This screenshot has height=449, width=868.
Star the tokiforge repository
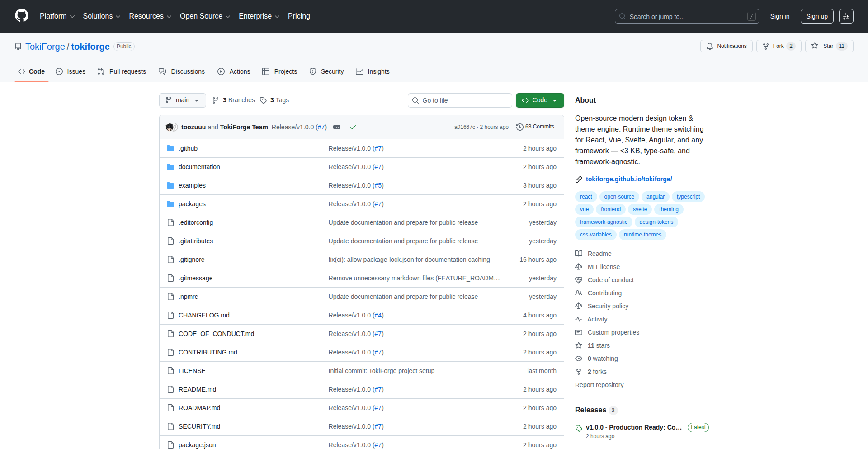click(829, 46)
